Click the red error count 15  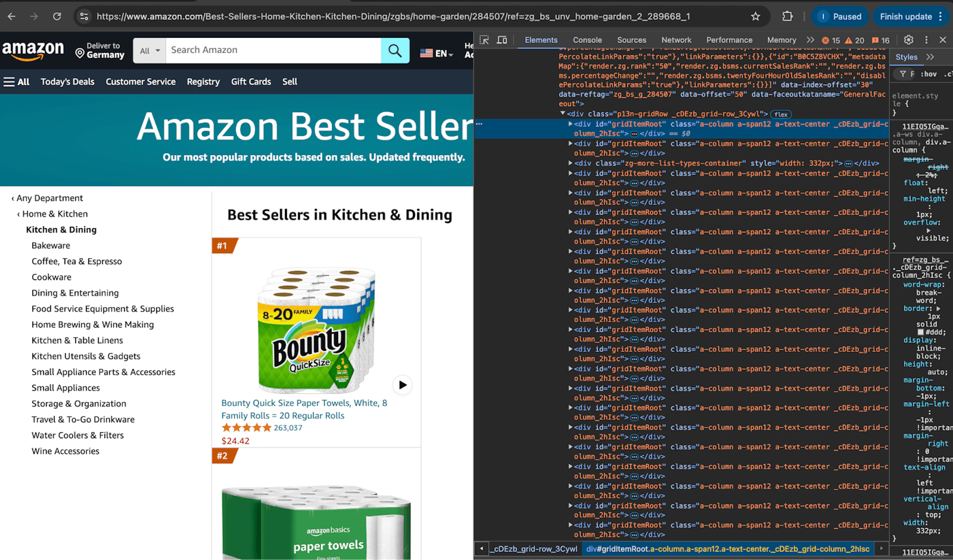pos(831,40)
